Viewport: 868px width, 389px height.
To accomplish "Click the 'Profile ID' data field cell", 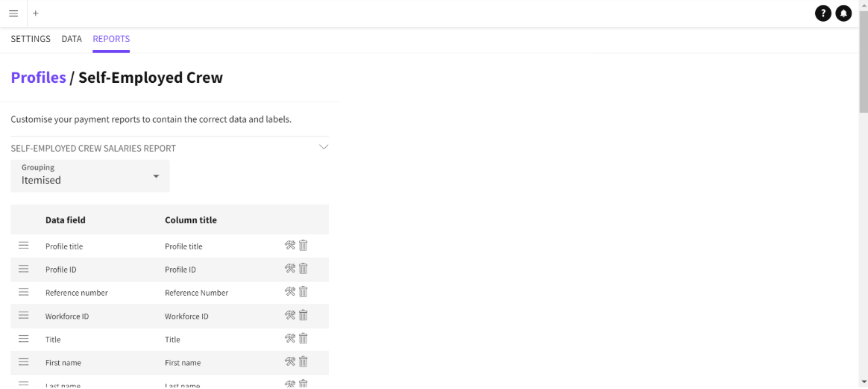I will 61,270.
